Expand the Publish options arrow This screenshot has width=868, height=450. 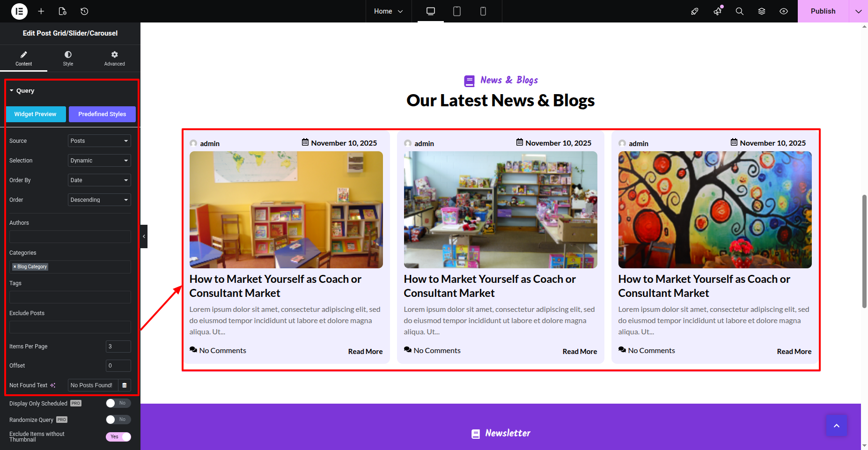pos(858,11)
